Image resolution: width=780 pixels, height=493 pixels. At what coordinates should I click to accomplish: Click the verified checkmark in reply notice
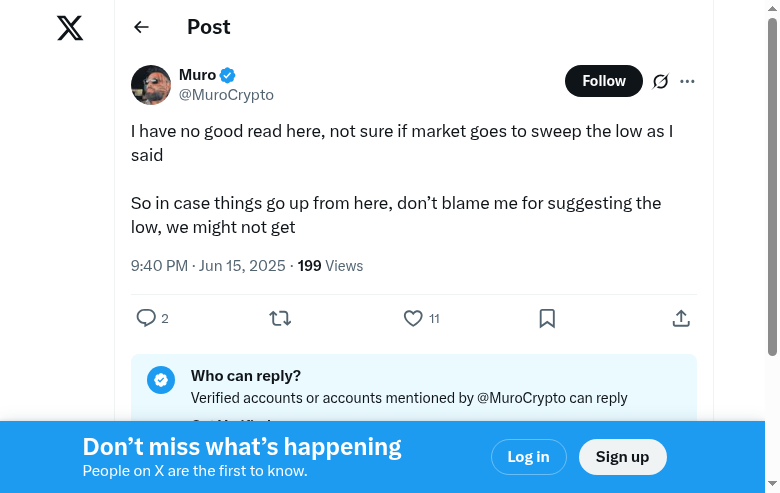pyautogui.click(x=161, y=380)
